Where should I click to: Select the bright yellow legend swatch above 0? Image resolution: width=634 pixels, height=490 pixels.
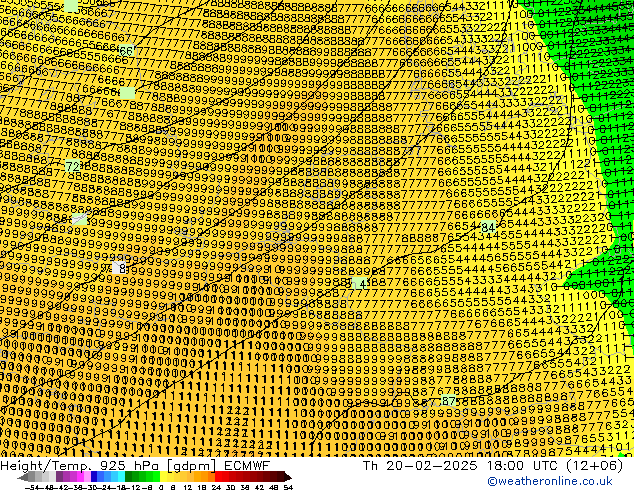click(163, 477)
